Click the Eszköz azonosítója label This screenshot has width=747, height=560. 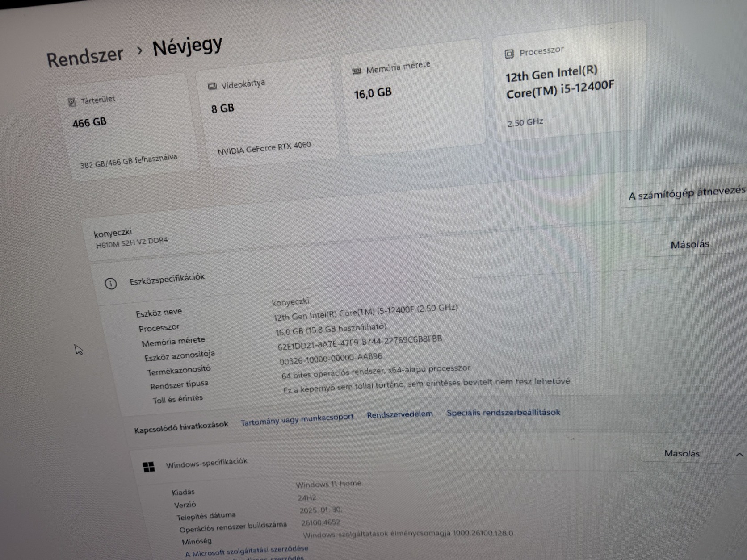pyautogui.click(x=180, y=356)
